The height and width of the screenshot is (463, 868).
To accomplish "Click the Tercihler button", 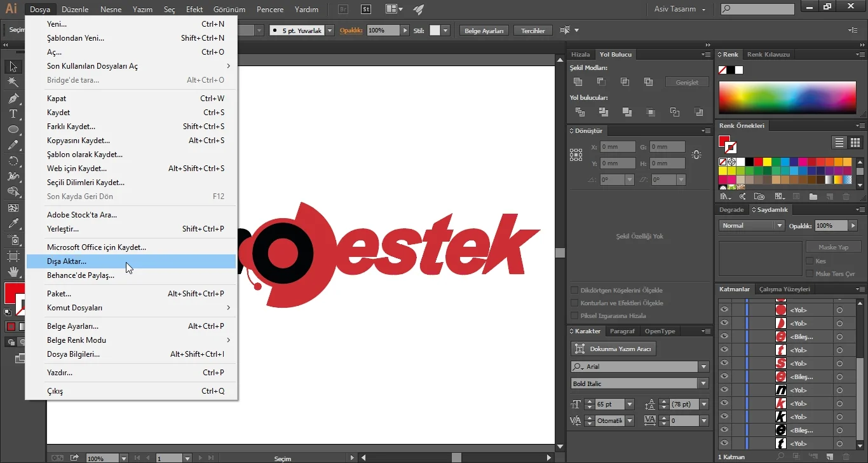I will [533, 31].
